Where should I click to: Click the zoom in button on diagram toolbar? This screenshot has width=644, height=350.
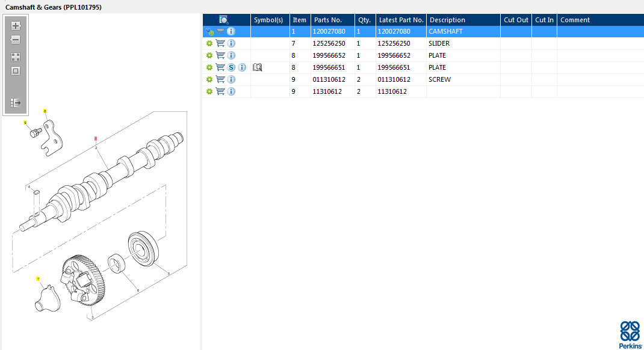[x=16, y=26]
